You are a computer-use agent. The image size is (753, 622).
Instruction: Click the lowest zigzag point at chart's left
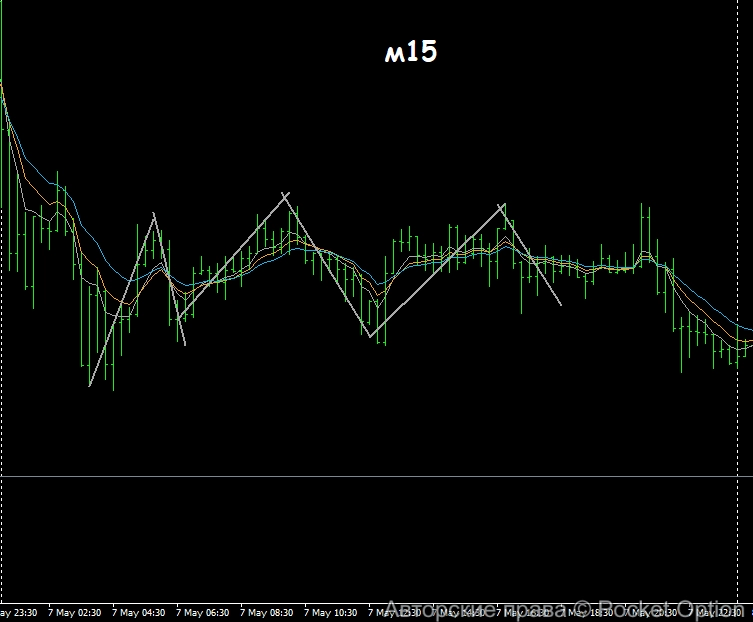tap(90, 385)
